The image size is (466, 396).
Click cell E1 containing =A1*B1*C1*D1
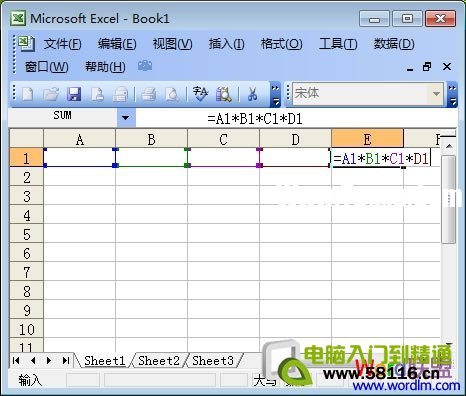coord(381,158)
